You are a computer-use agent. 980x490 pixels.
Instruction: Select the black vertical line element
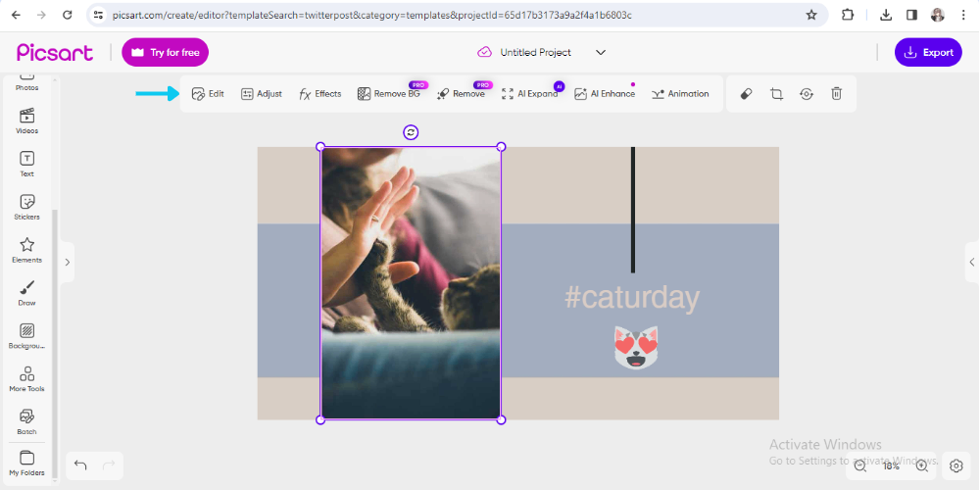click(x=632, y=210)
